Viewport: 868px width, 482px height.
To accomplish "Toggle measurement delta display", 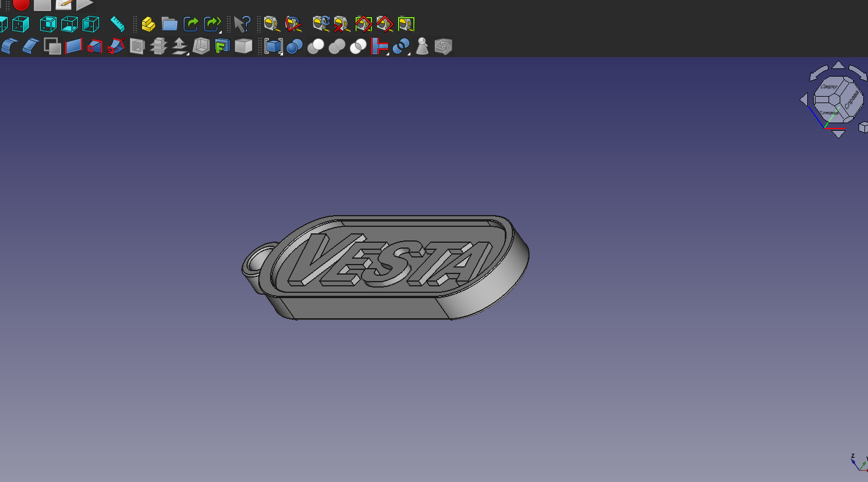I will (406, 24).
